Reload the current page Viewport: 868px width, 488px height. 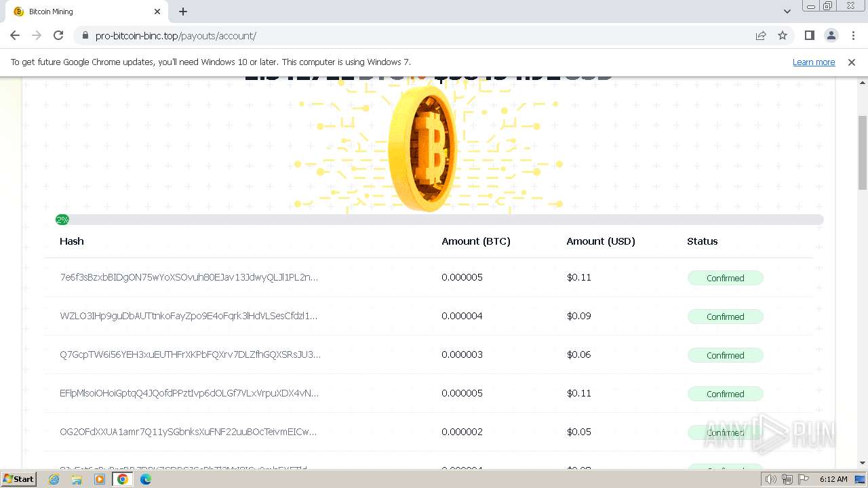click(x=58, y=35)
